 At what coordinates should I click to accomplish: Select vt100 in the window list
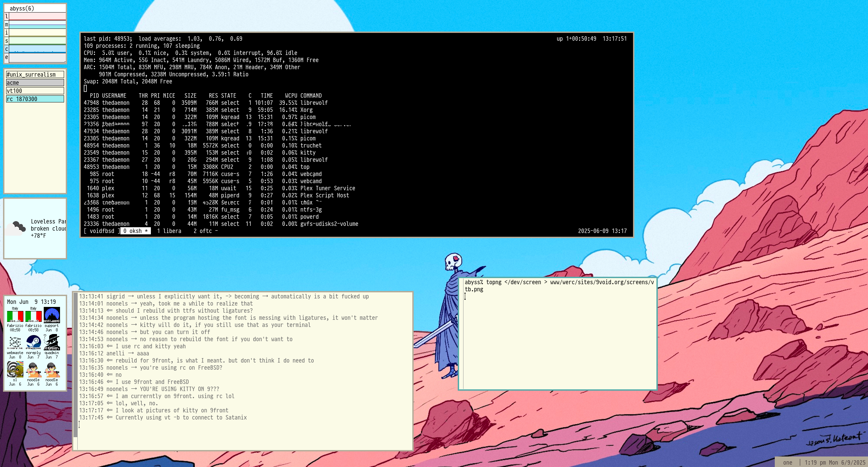[35, 91]
